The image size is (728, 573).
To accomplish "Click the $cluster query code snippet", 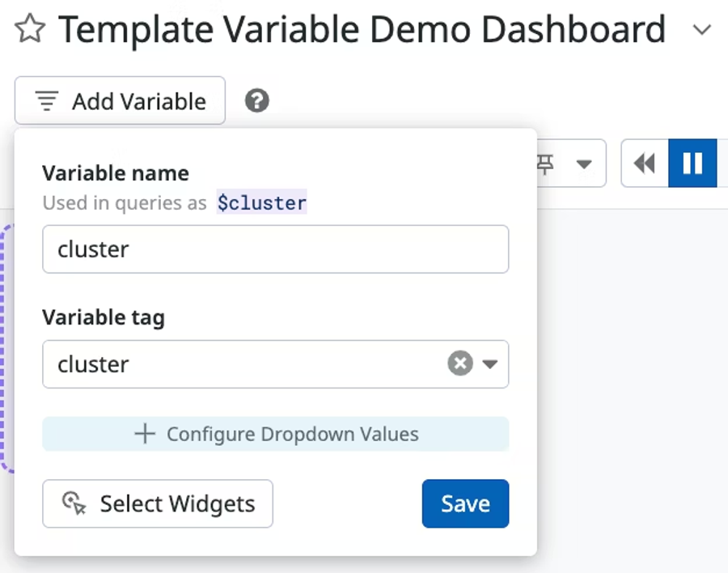I will [x=261, y=202].
